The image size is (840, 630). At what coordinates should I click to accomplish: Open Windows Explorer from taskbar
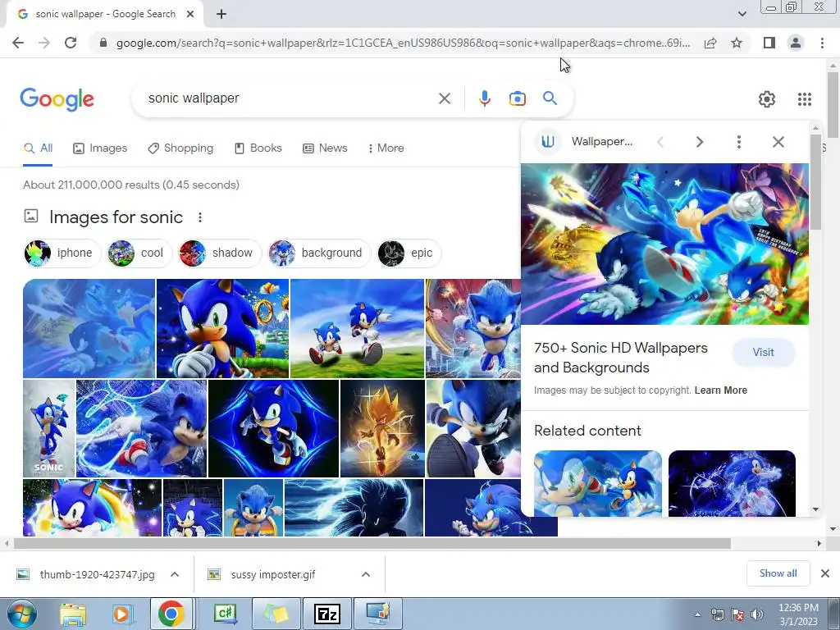coord(73,614)
